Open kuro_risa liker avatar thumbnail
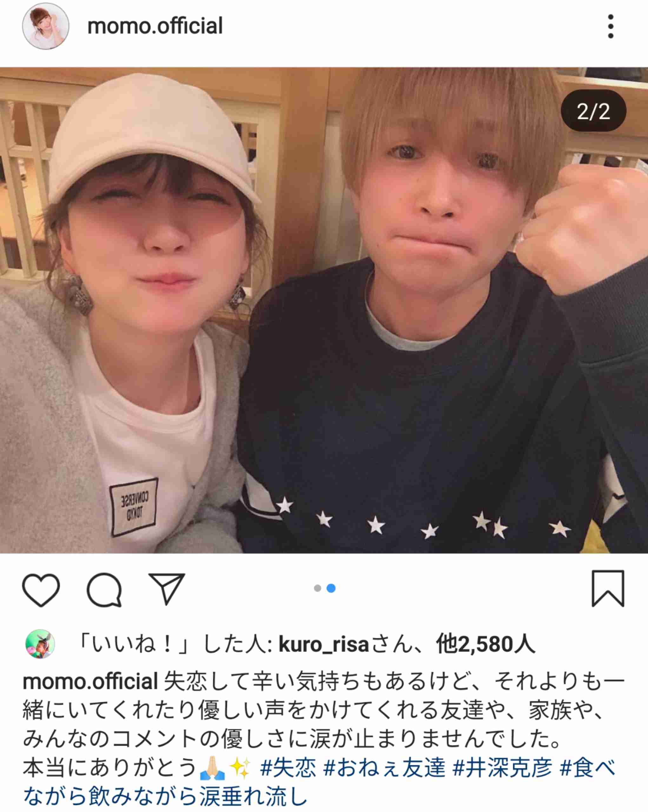648x812 pixels. click(x=40, y=644)
